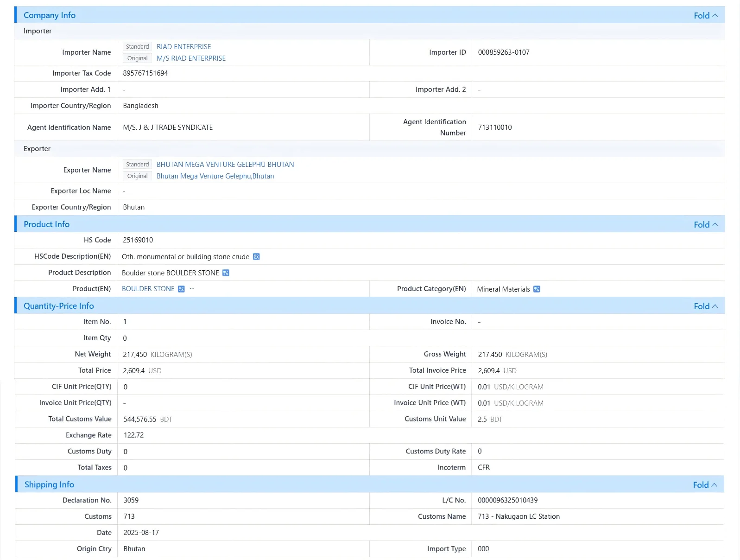Click 713 - Nakugaon LC Station customs name
This screenshot has width=740, height=560.
tap(519, 516)
